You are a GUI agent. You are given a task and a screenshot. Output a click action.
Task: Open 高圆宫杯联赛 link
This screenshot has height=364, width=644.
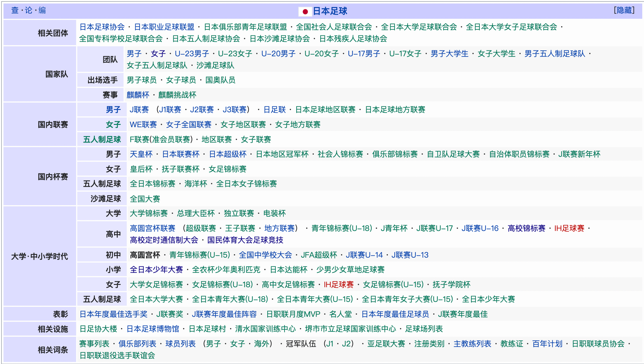(x=153, y=228)
